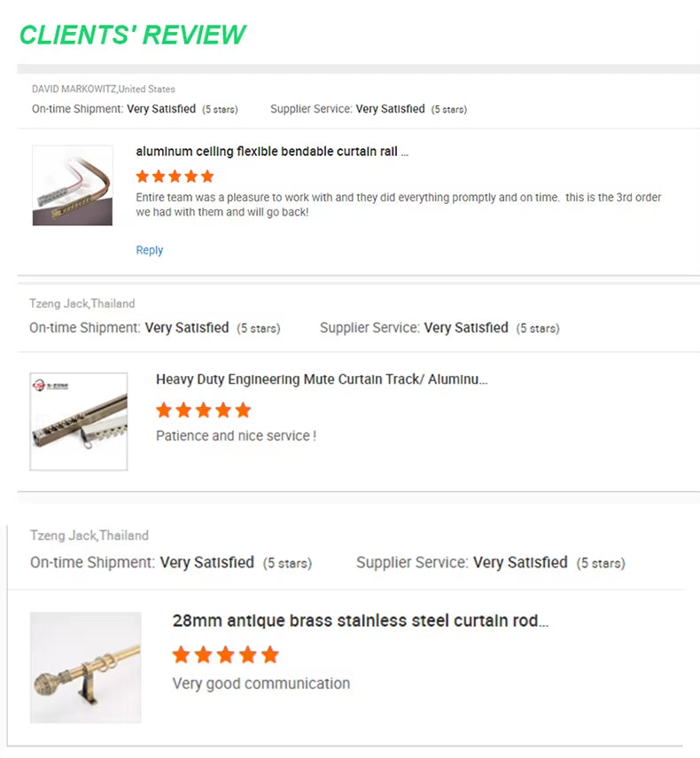Open Heavy Duty Engineering Mute Curtain Track title
The image size is (700, 758).
tap(322, 379)
